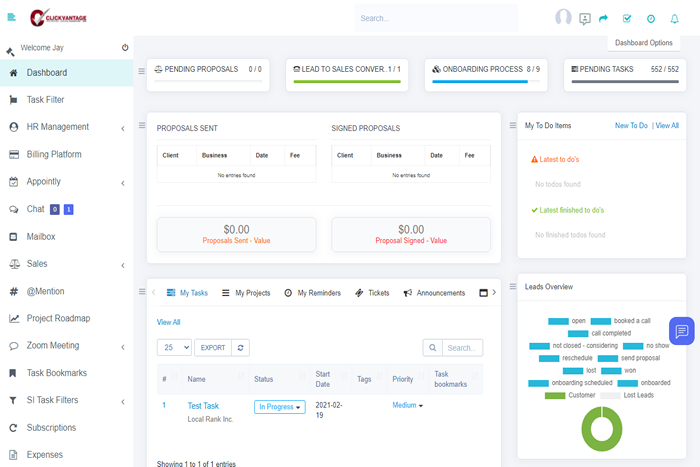700x467 pixels.
Task: Grab the Leads Overview drag handle
Action: (512, 286)
